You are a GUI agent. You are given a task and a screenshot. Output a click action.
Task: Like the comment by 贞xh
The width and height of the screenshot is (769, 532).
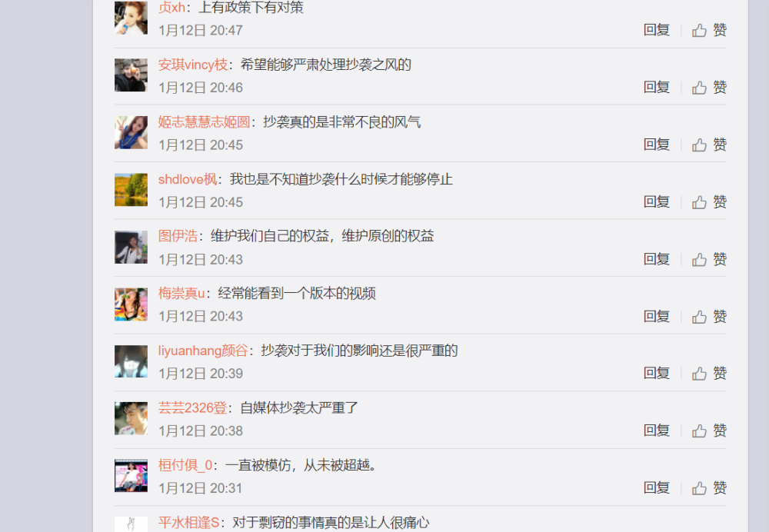tap(709, 31)
